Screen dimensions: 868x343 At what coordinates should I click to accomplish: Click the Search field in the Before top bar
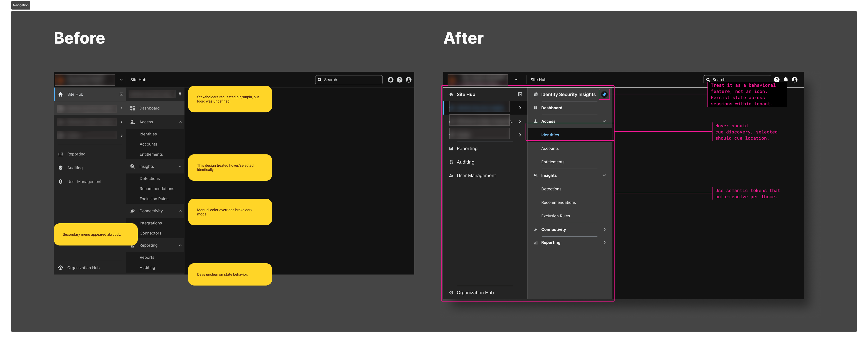pyautogui.click(x=349, y=80)
